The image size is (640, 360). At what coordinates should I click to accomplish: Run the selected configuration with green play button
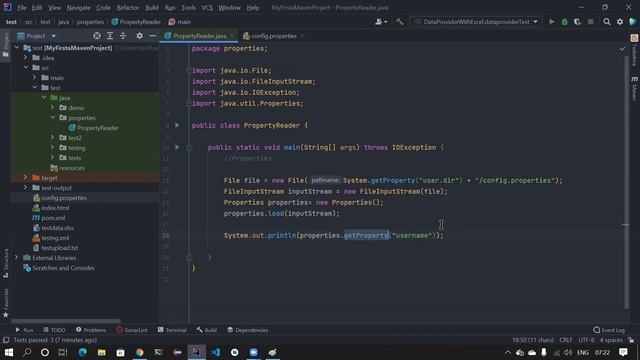(551, 22)
